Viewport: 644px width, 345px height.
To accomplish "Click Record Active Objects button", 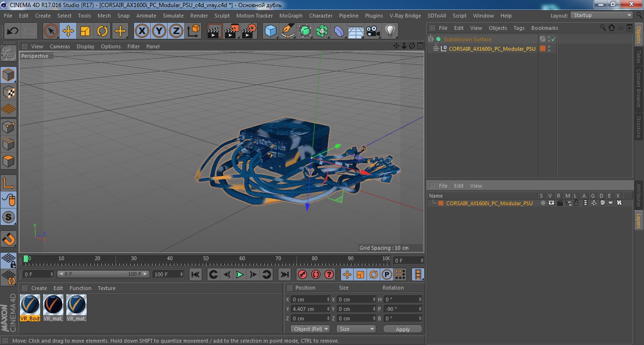I will (303, 274).
